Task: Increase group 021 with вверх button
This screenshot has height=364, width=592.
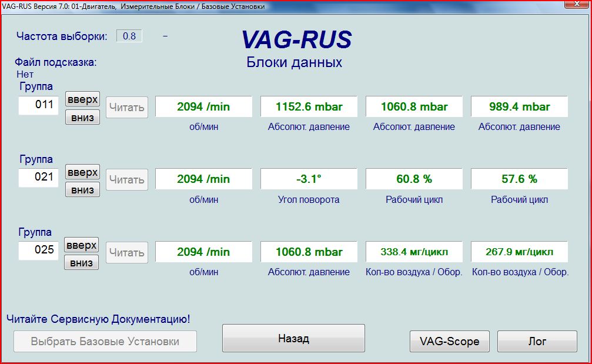Action: (x=82, y=172)
